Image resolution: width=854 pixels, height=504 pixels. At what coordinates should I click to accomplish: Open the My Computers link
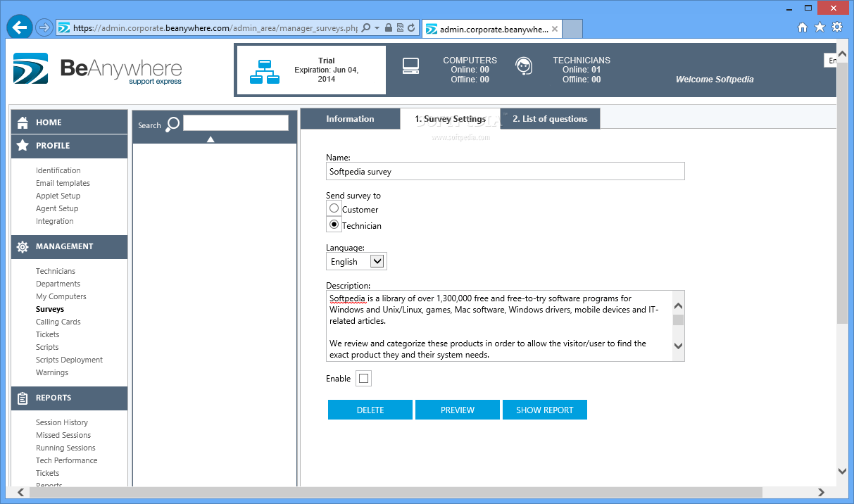coord(61,296)
